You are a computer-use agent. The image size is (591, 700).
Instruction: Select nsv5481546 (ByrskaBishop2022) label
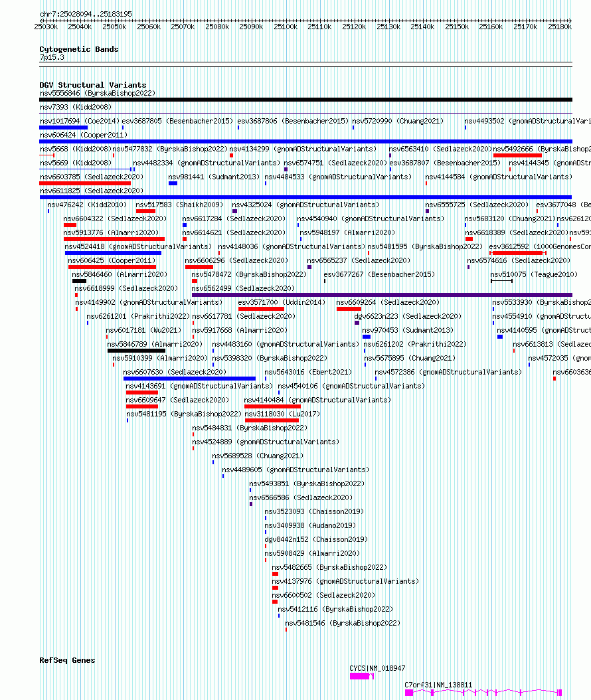pos(343,623)
